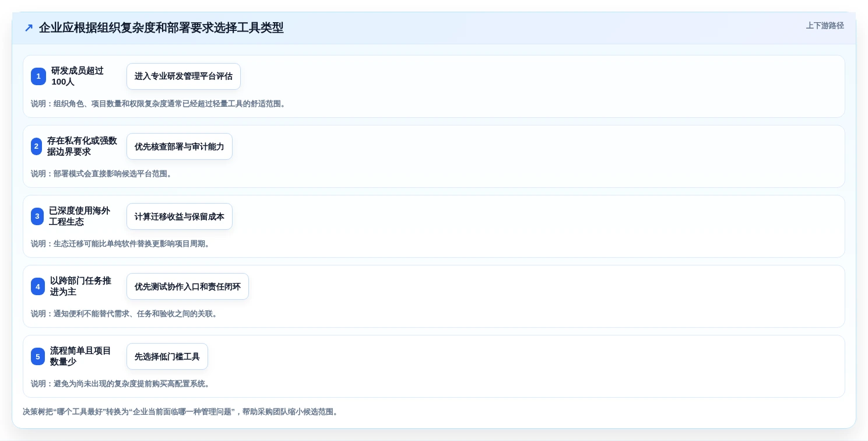The height and width of the screenshot is (441, 868).
Task: Click the note starting 说明：避免为尚未出现的复杂度
Action: coord(121,384)
